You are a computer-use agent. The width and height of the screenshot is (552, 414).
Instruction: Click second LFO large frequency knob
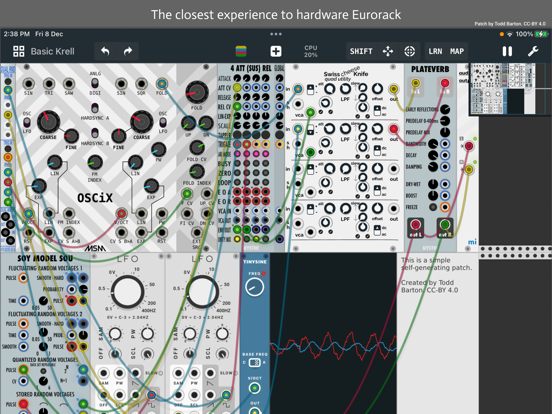coord(202,292)
